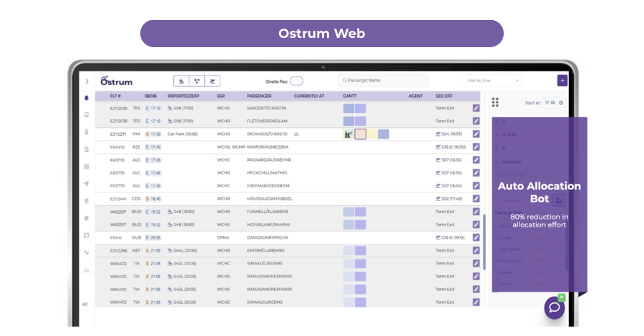Click the GANTT column header
Viewport: 644px width, 336px height.
[x=349, y=96]
